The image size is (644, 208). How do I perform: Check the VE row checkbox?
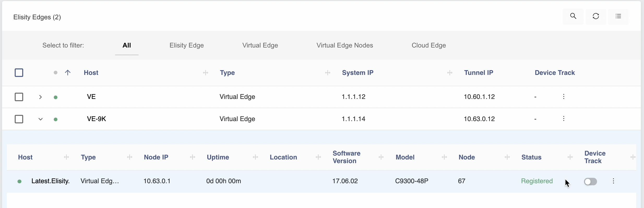tap(19, 97)
